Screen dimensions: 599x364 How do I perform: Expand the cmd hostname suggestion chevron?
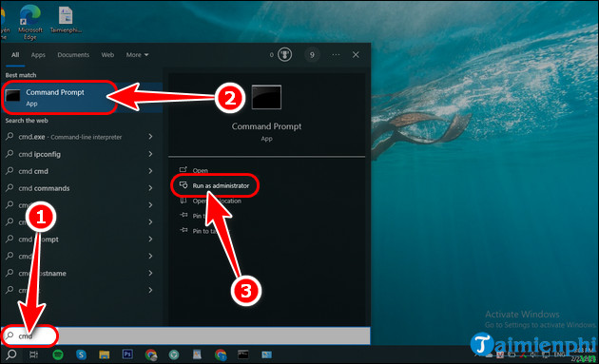(x=150, y=273)
